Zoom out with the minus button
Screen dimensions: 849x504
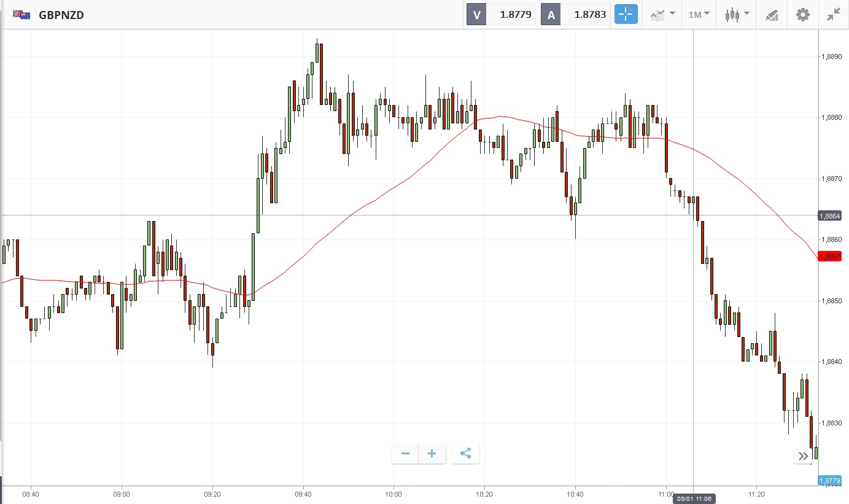pyautogui.click(x=405, y=454)
